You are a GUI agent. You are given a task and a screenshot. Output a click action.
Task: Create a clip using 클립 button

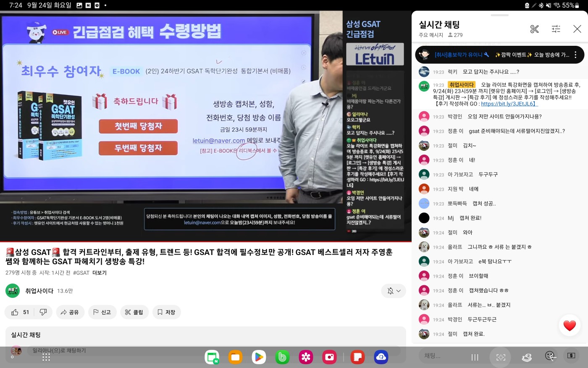point(134,312)
